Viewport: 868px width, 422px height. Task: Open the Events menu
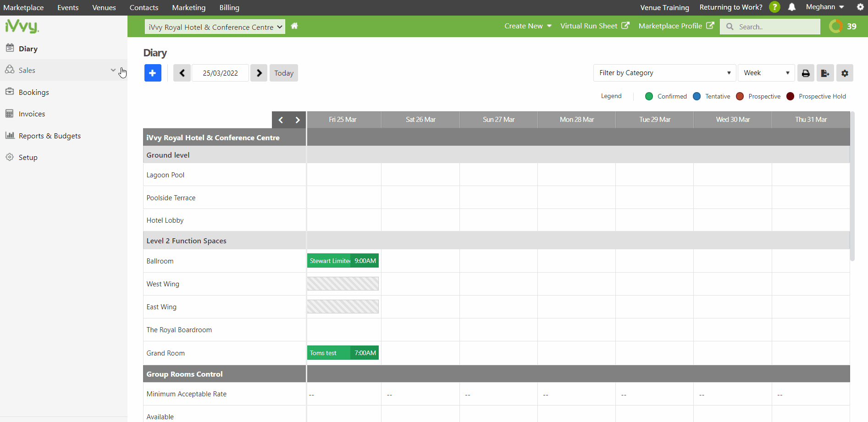[68, 7]
